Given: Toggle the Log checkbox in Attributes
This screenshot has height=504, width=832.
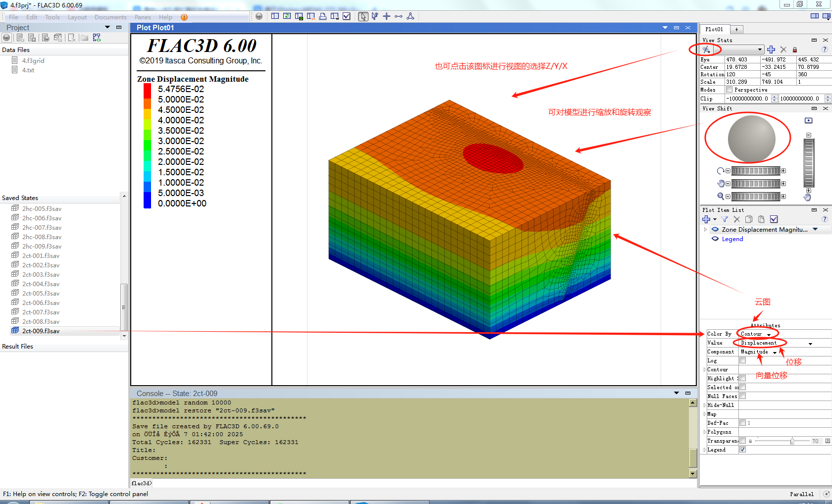Looking at the screenshot, I should [742, 360].
